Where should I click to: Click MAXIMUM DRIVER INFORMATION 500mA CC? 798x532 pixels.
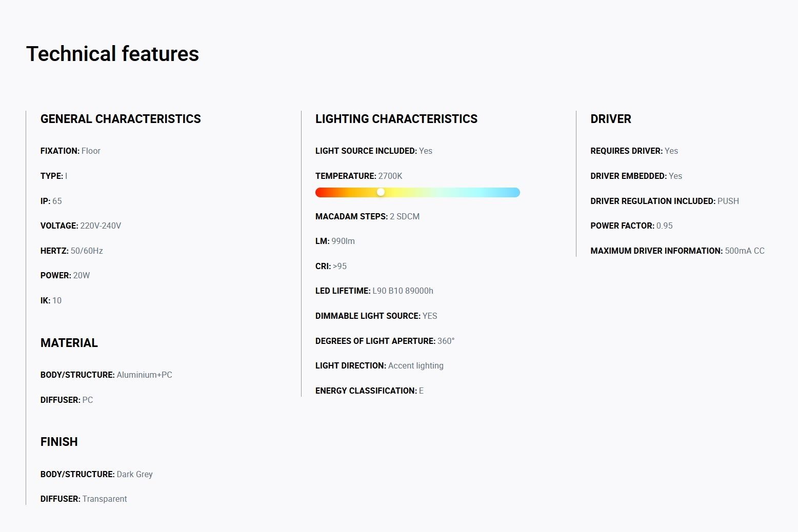click(x=677, y=251)
